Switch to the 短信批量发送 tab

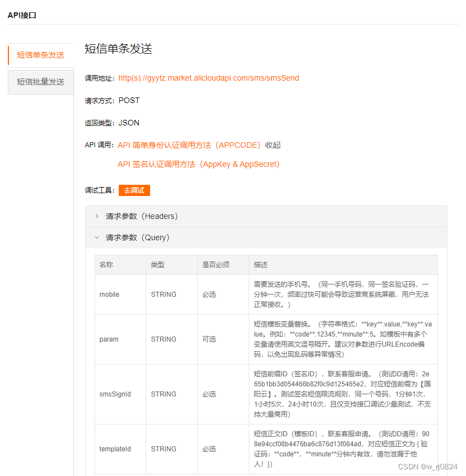point(41,82)
